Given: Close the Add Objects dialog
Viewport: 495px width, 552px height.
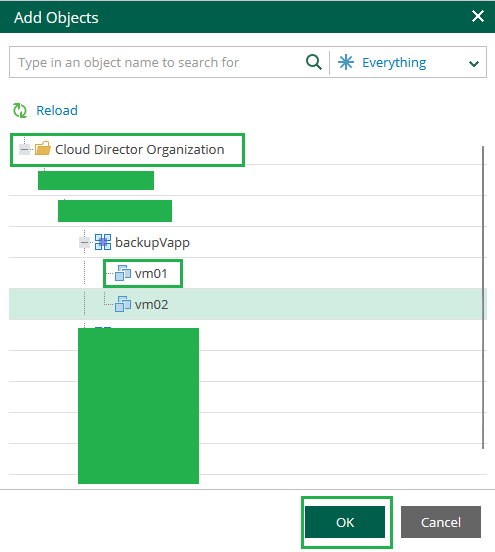Looking at the screenshot, I should pyautogui.click(x=478, y=16).
